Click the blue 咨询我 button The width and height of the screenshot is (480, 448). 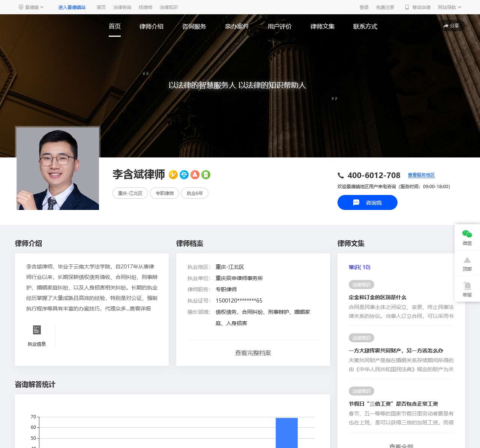coord(367,202)
